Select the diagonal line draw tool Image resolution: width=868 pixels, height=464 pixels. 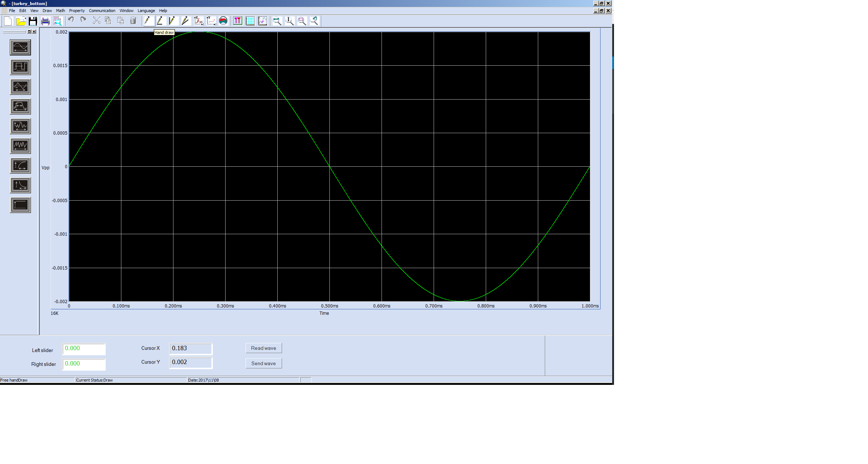click(x=185, y=21)
